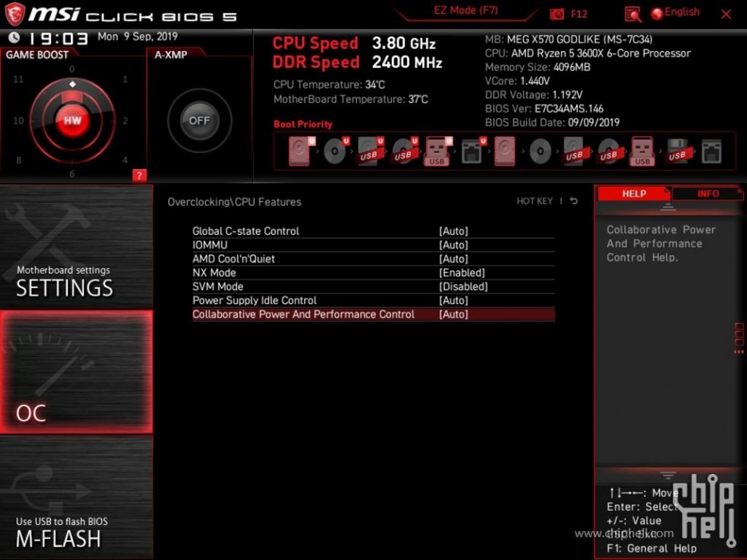Image resolution: width=747 pixels, height=560 pixels.
Task: Select the last network boot icon without U badge
Action: pos(711,152)
